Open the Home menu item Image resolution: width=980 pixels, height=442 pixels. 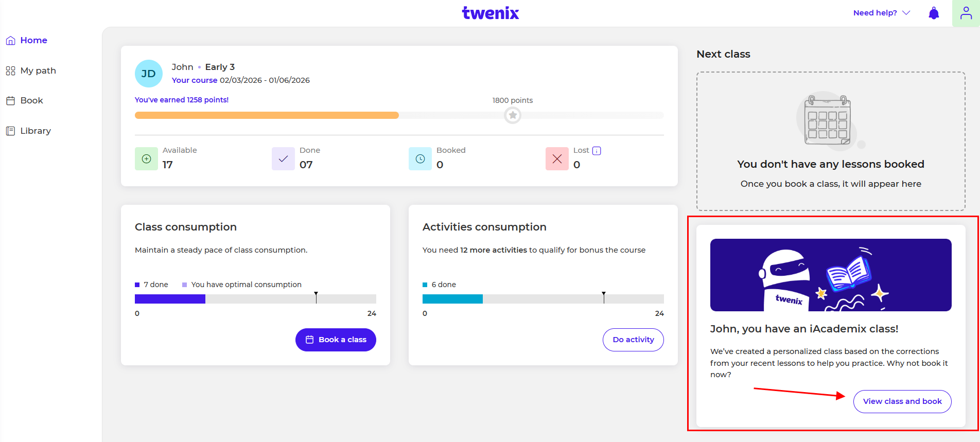[x=33, y=40]
